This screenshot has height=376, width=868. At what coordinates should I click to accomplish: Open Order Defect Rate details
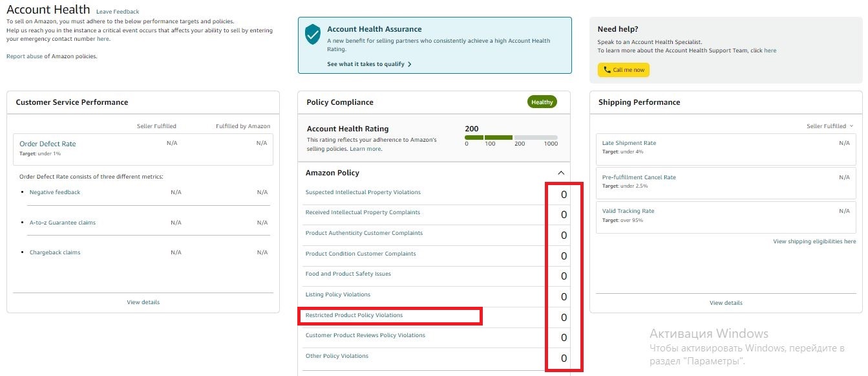coord(46,144)
